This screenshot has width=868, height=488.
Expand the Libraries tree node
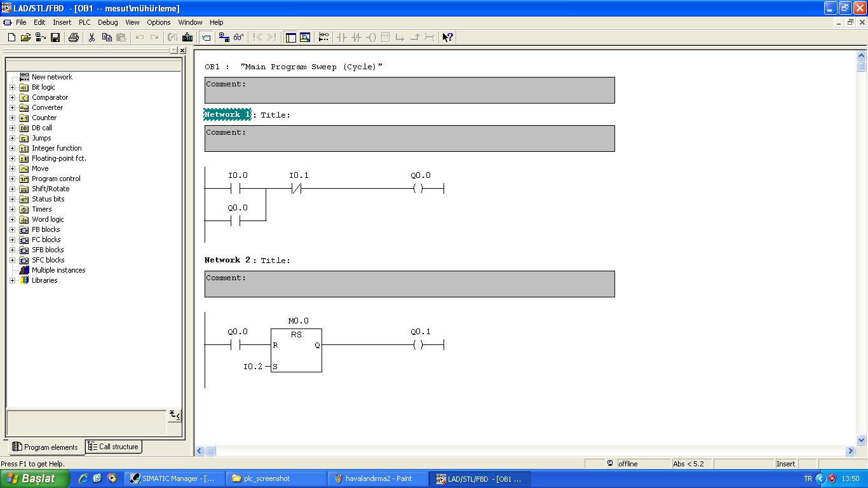point(12,280)
